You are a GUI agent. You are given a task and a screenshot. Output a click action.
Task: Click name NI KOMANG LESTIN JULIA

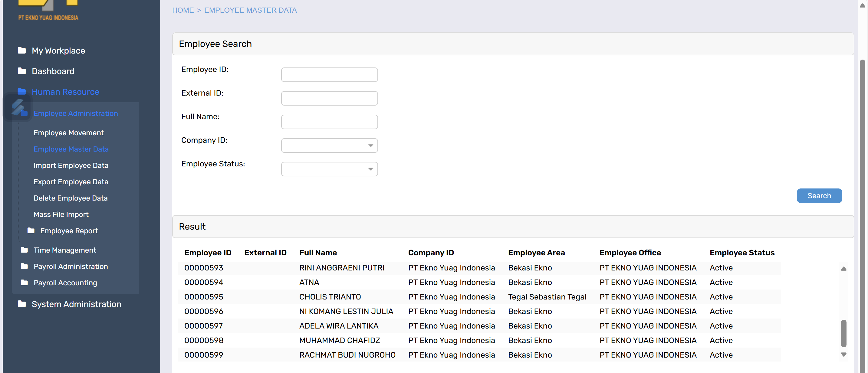pyautogui.click(x=346, y=311)
